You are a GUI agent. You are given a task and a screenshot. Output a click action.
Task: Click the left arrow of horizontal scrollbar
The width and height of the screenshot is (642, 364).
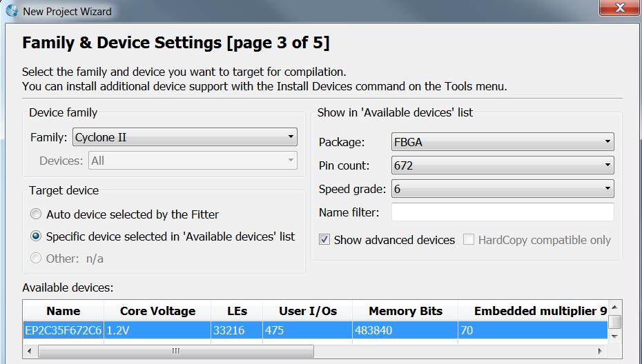pyautogui.click(x=29, y=351)
